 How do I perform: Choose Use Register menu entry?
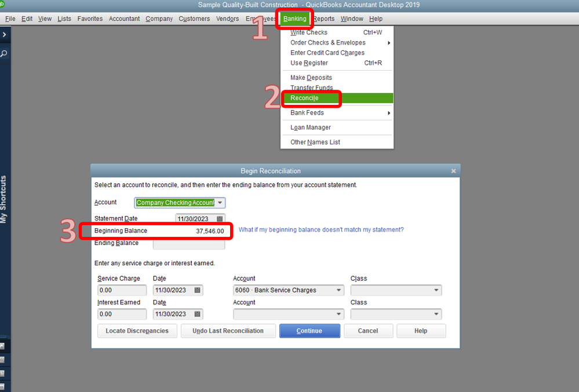pos(337,63)
